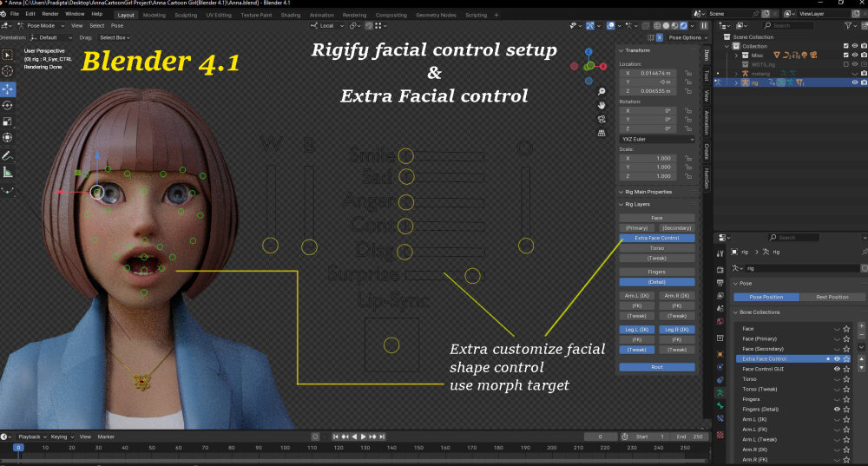Screen dimensions: 868x466
Task: Open the Pose Mode dropdown
Action: tap(41, 25)
